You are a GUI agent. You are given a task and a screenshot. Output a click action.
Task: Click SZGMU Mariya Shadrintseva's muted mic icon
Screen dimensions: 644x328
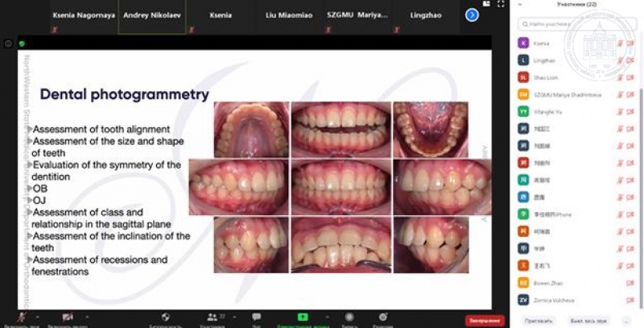pyautogui.click(x=620, y=94)
